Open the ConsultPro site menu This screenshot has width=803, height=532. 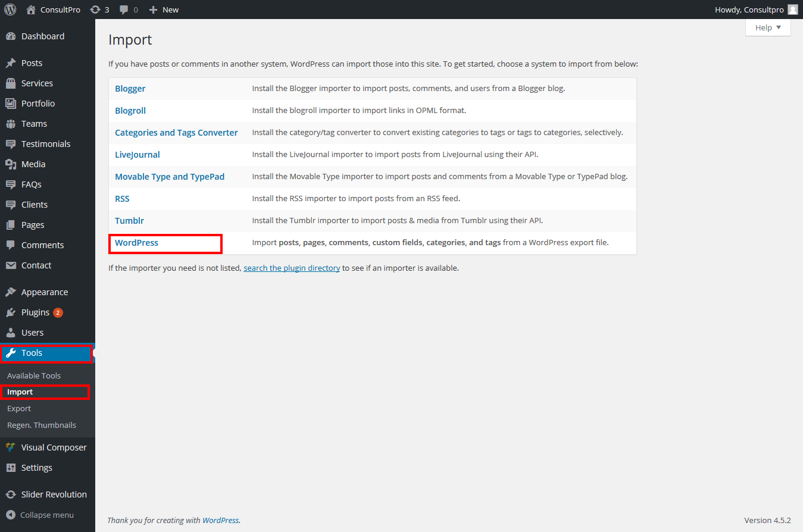tap(60, 10)
